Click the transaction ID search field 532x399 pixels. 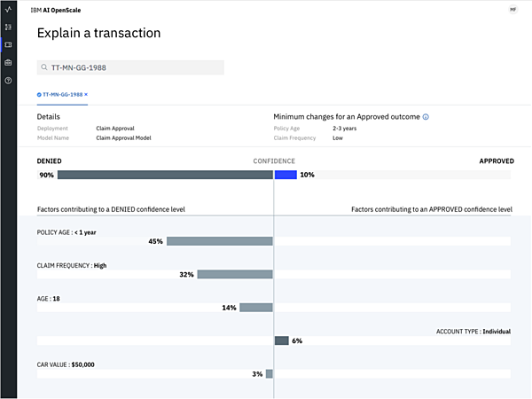[133, 67]
